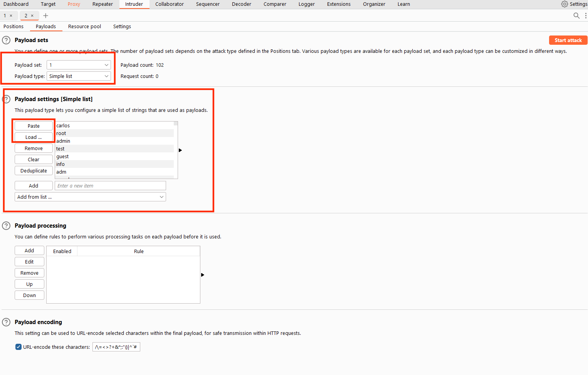Viewport: 588px width, 375px height.
Task: Open the Proxy tab in top menu
Action: [x=74, y=4]
